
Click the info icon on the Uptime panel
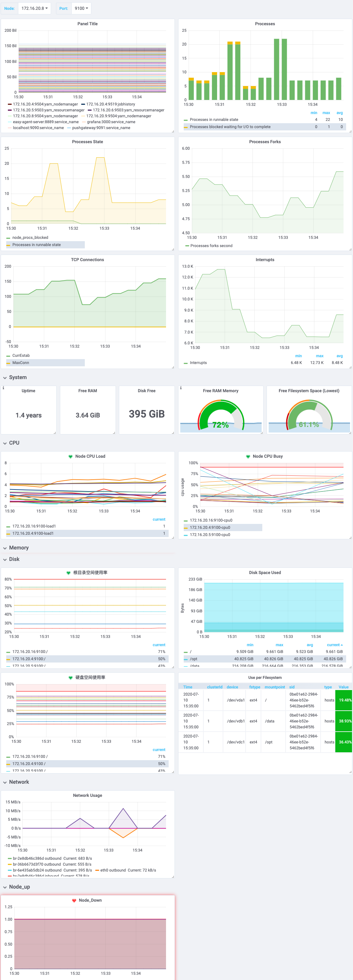[3, 388]
